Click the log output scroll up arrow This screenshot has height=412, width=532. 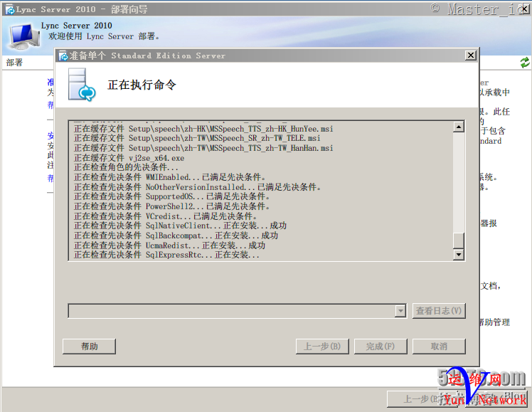459,127
